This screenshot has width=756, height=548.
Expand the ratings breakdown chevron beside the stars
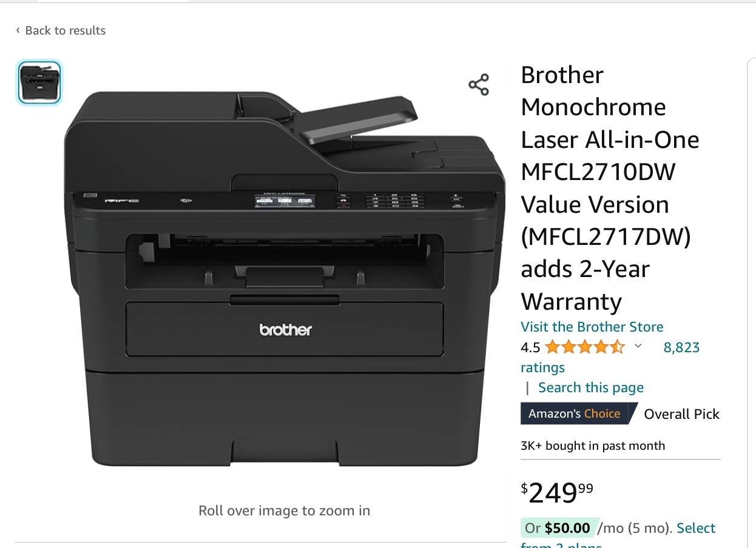click(x=638, y=346)
